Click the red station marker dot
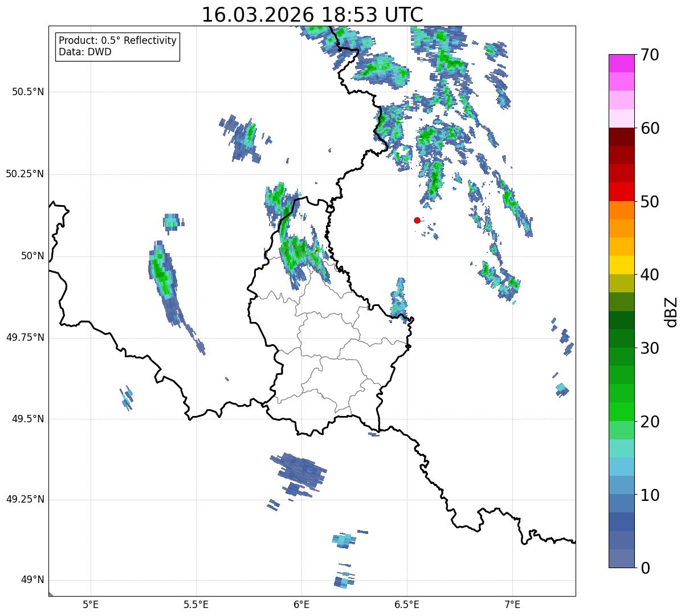 (x=417, y=220)
